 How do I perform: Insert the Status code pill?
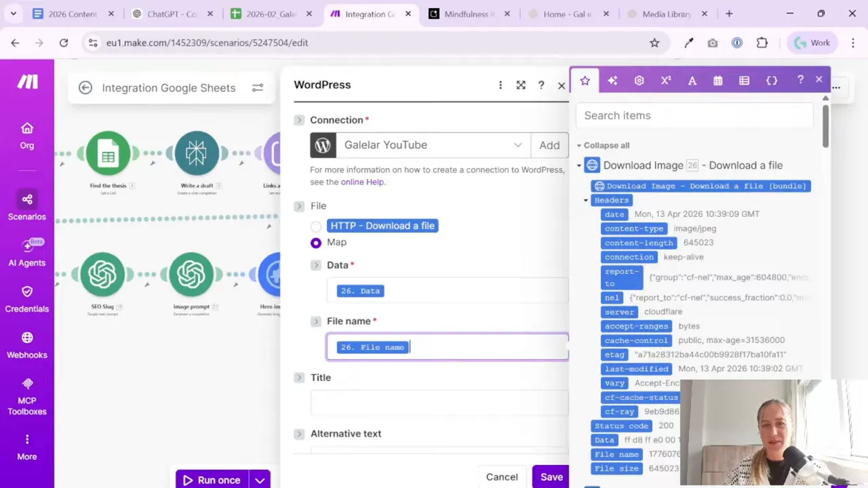621,426
